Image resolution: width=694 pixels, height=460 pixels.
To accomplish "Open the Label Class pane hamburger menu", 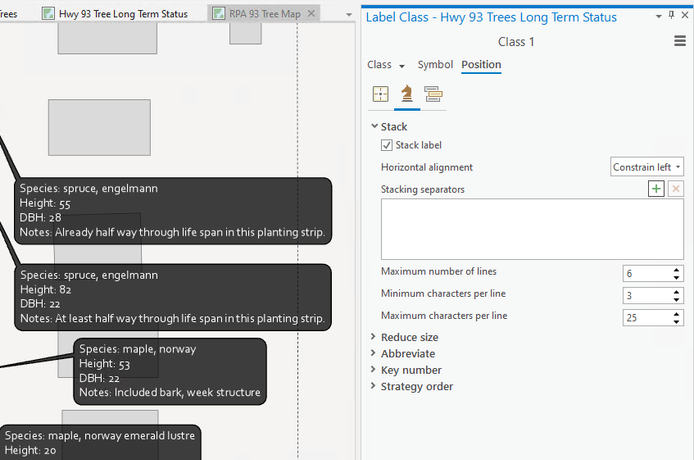I will (x=680, y=42).
